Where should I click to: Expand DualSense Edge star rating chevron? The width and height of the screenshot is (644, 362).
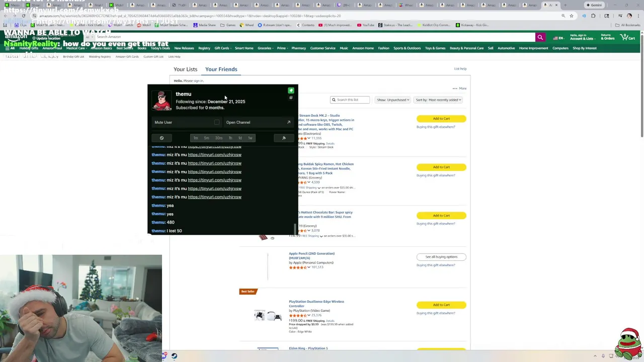click(309, 316)
